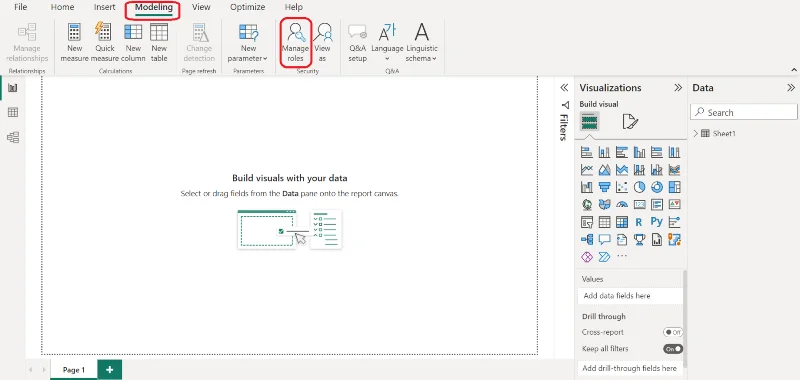Insert an area chart visual
Image resolution: width=800 pixels, height=380 pixels.
605,169
